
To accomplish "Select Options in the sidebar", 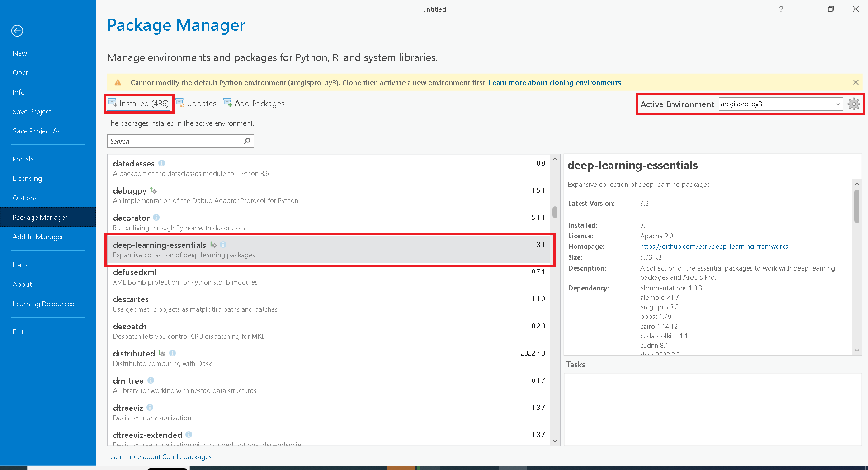I will click(25, 198).
